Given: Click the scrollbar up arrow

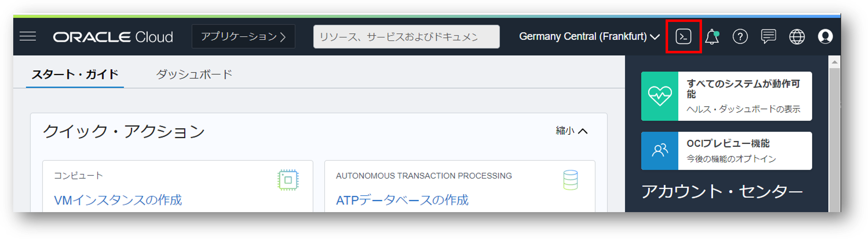Looking at the screenshot, I should 834,62.
